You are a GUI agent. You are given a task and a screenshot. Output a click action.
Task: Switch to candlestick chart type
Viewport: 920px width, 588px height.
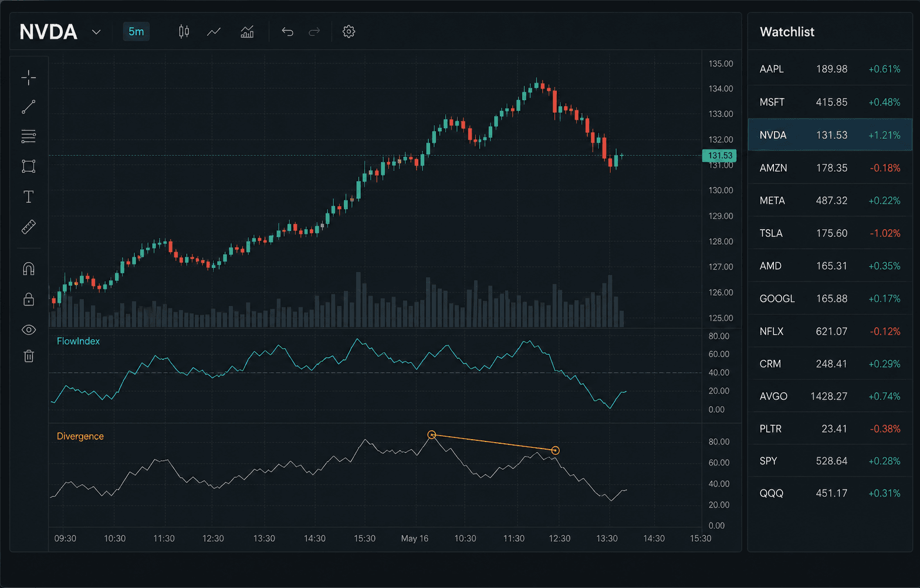pos(184,32)
